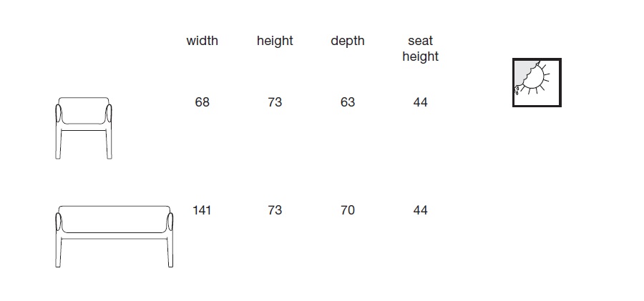Click the seat height column header

coord(420,49)
